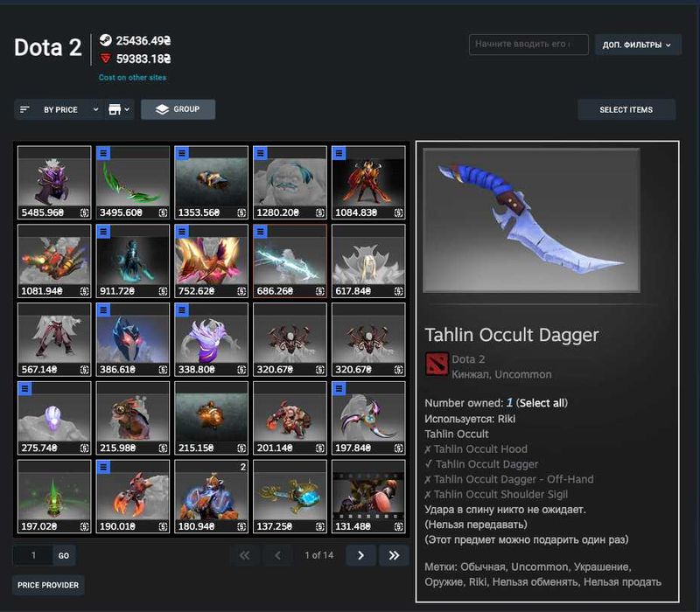Open the blue menu badge on 1280.20 item

point(260,153)
